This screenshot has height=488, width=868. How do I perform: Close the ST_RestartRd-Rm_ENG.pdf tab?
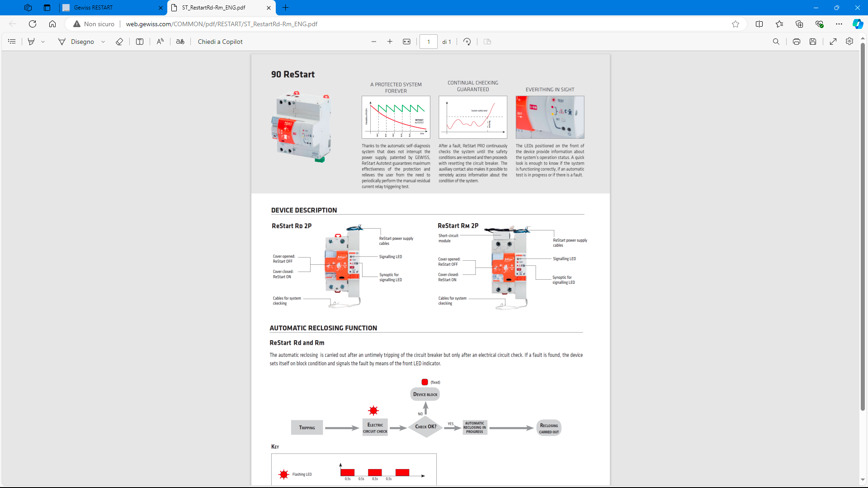pyautogui.click(x=269, y=8)
